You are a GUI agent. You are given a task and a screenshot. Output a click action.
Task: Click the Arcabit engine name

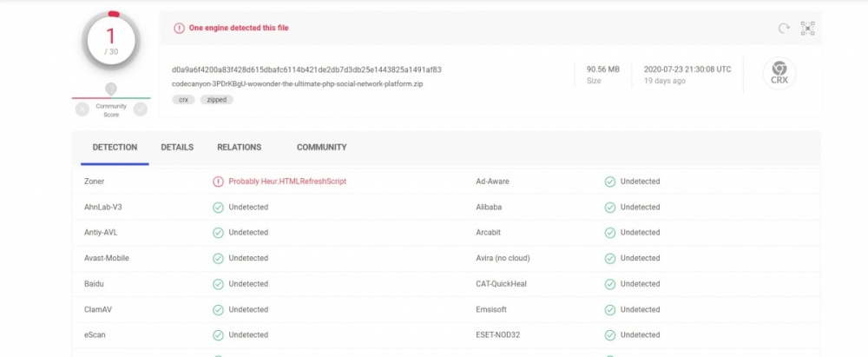coord(488,233)
